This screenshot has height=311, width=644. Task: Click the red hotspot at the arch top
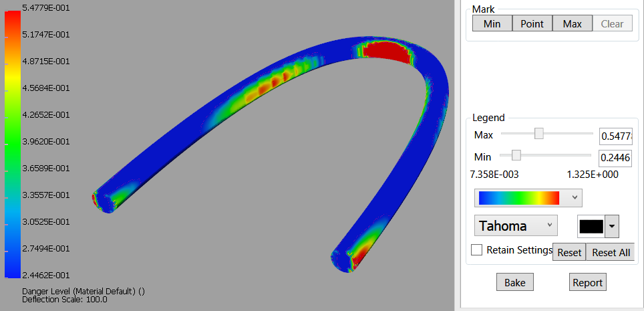click(386, 52)
